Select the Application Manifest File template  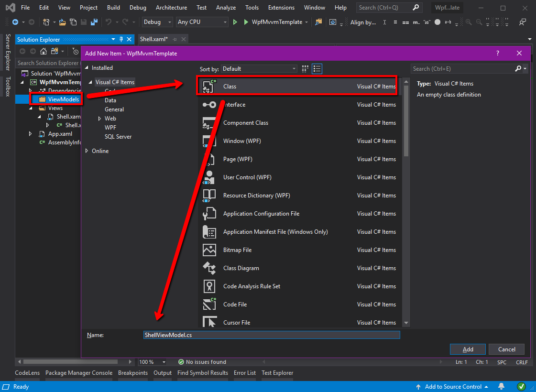click(x=299, y=231)
